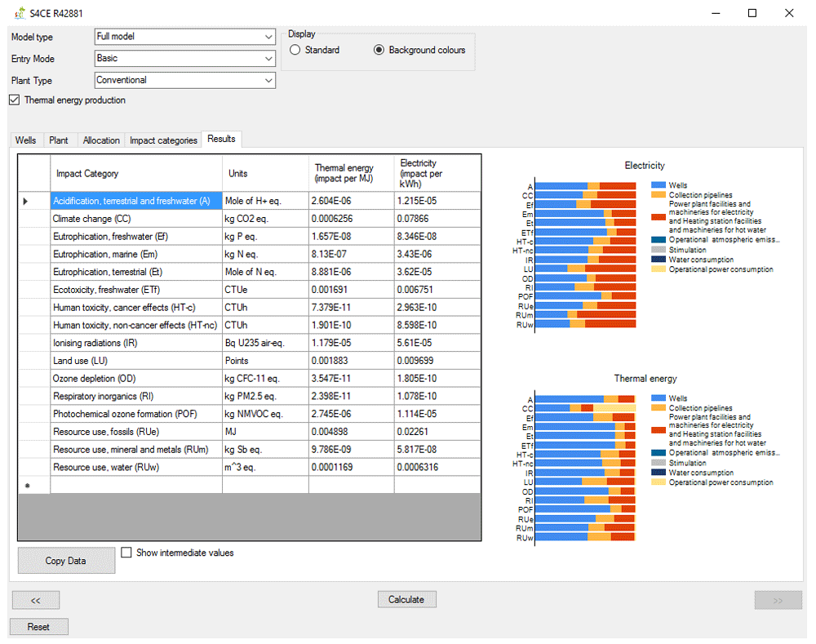
Task: Click the kg CO2 eq. units cell
Action: click(x=265, y=219)
